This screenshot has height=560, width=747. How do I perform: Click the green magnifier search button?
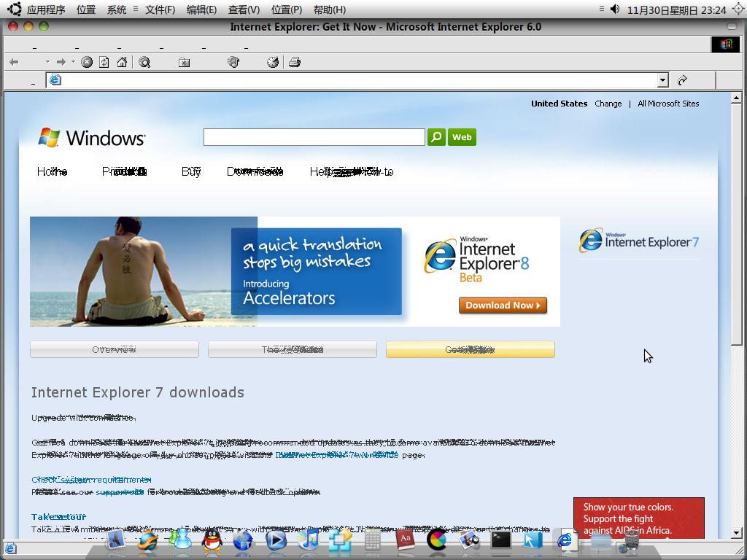[x=436, y=137]
